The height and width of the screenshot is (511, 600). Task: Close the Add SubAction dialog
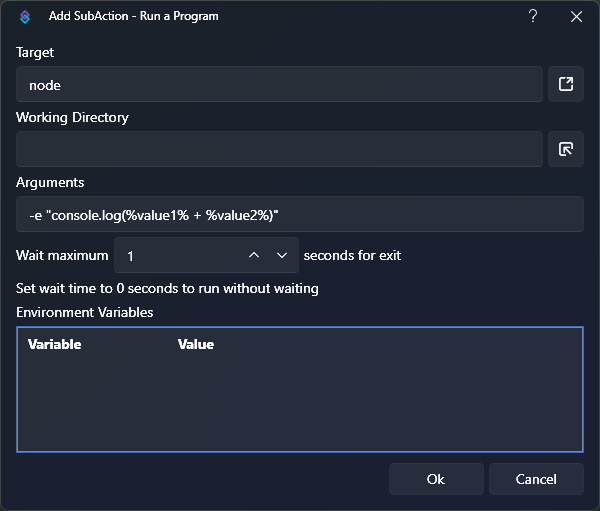pos(576,17)
